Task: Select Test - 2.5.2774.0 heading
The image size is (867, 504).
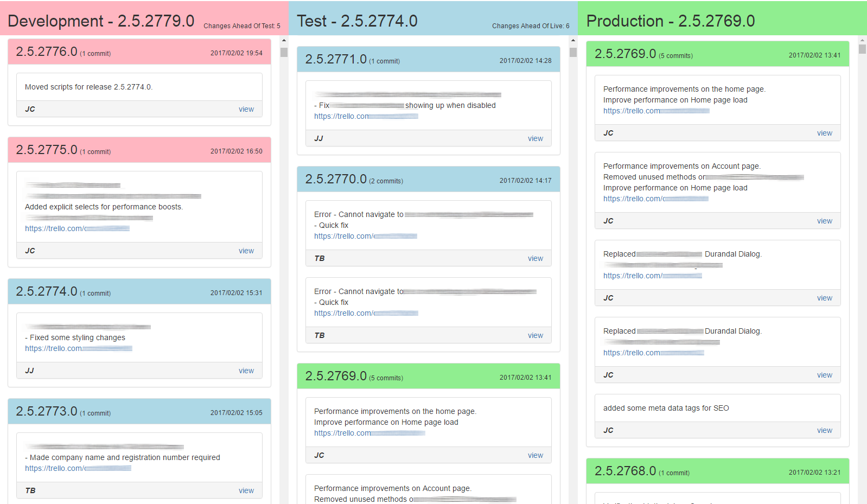Action: [x=357, y=21]
